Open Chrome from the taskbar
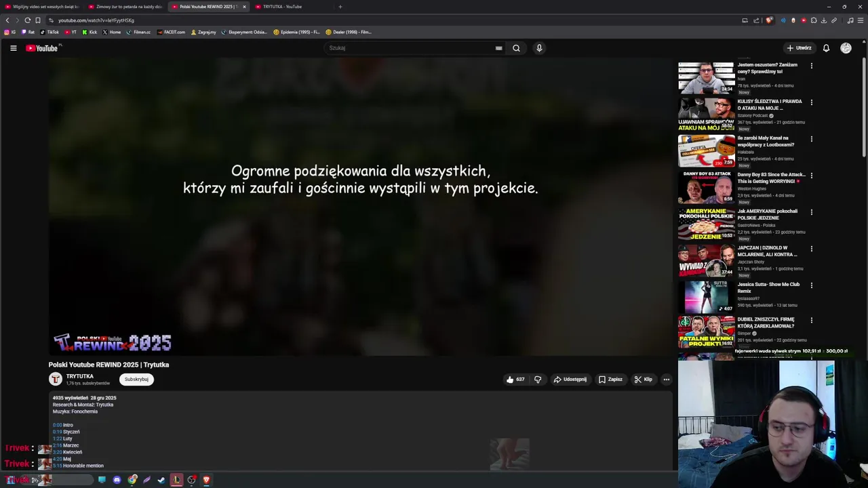 (132, 480)
